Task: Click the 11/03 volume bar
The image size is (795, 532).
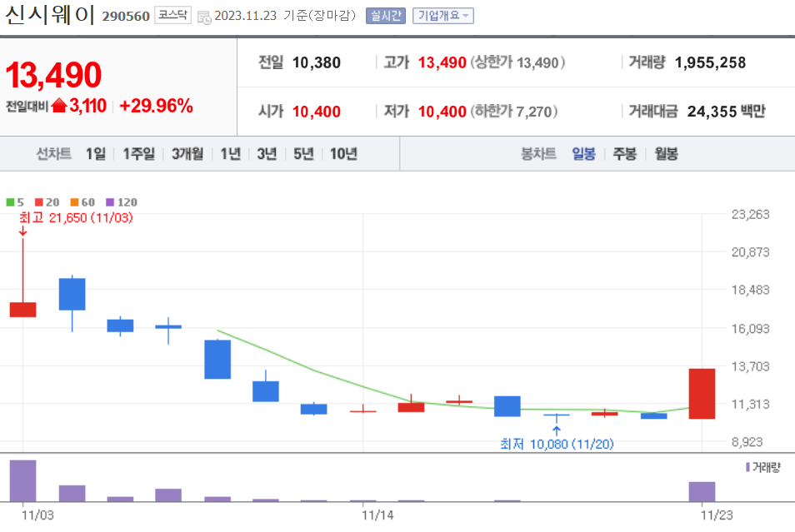Action: click(x=22, y=481)
